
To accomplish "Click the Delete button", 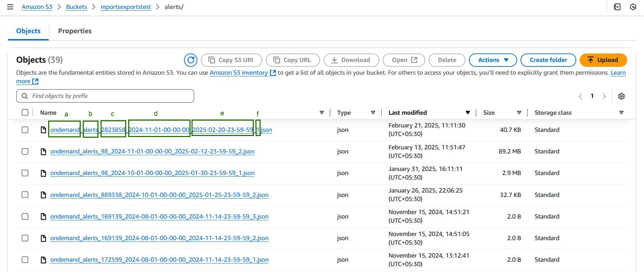I will pos(447,60).
